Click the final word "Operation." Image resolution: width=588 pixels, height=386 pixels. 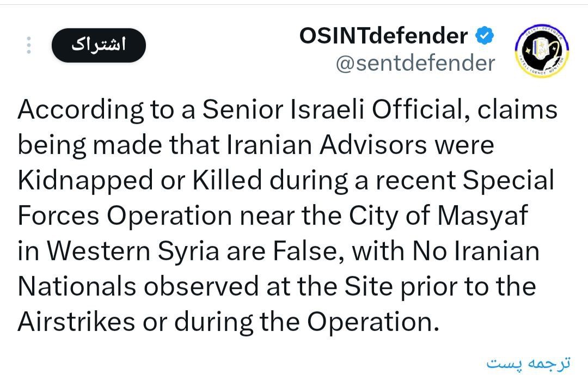click(373, 322)
